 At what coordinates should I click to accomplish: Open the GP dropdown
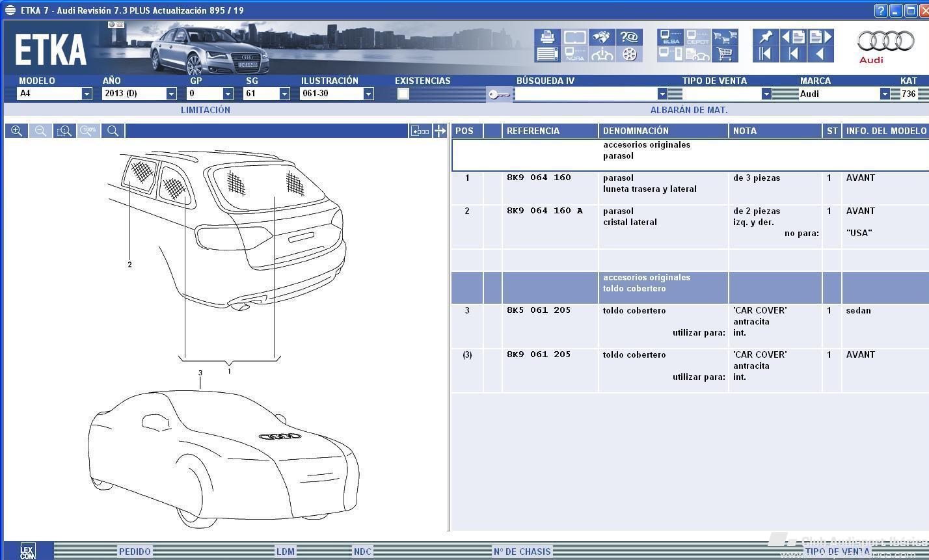(228, 94)
